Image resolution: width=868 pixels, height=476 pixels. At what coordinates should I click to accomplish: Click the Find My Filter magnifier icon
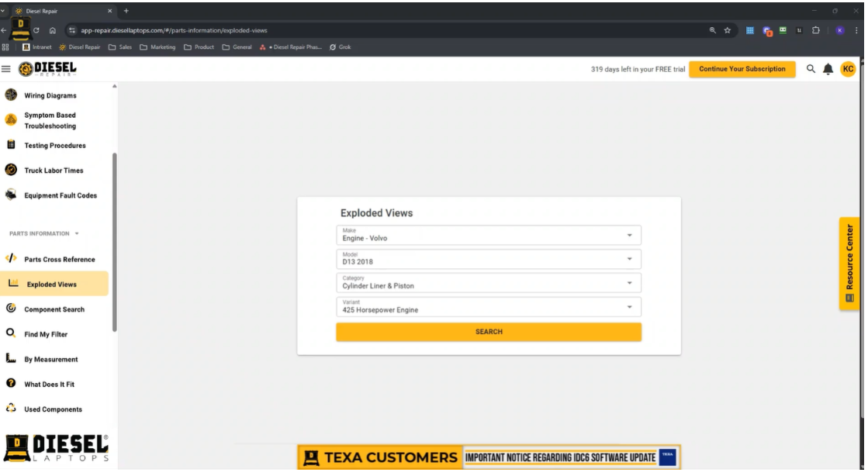[x=11, y=333]
